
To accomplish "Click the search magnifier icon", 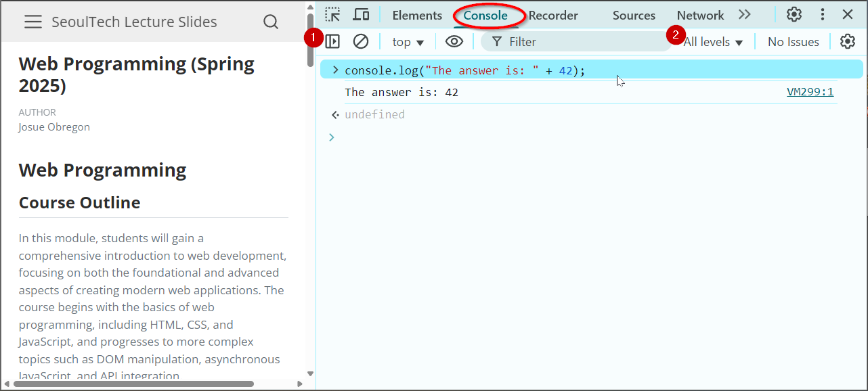I will tap(271, 22).
